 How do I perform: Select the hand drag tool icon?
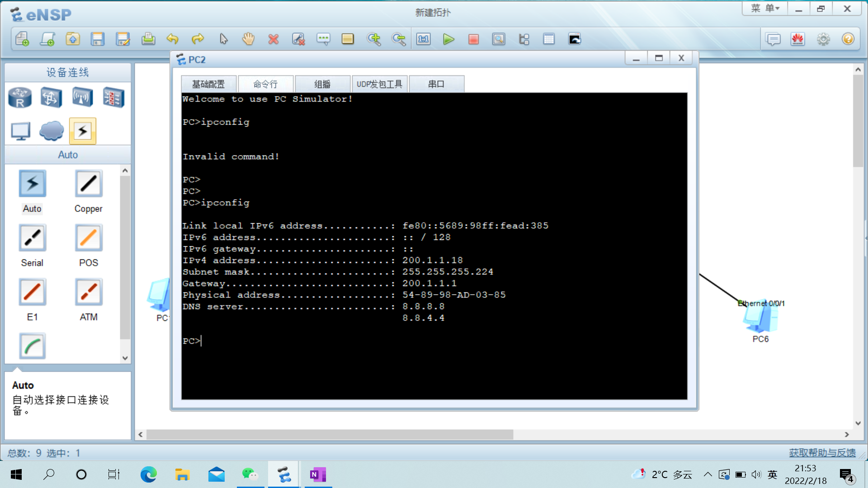[248, 39]
